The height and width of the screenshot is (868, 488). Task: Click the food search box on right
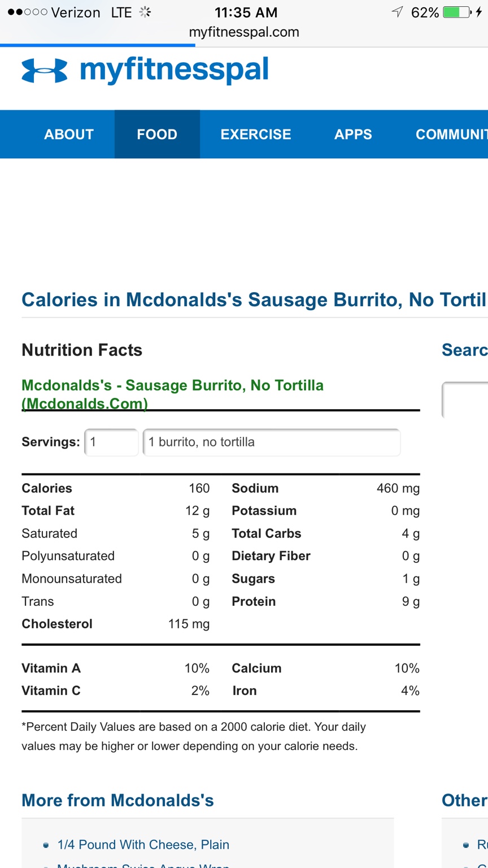click(x=465, y=400)
